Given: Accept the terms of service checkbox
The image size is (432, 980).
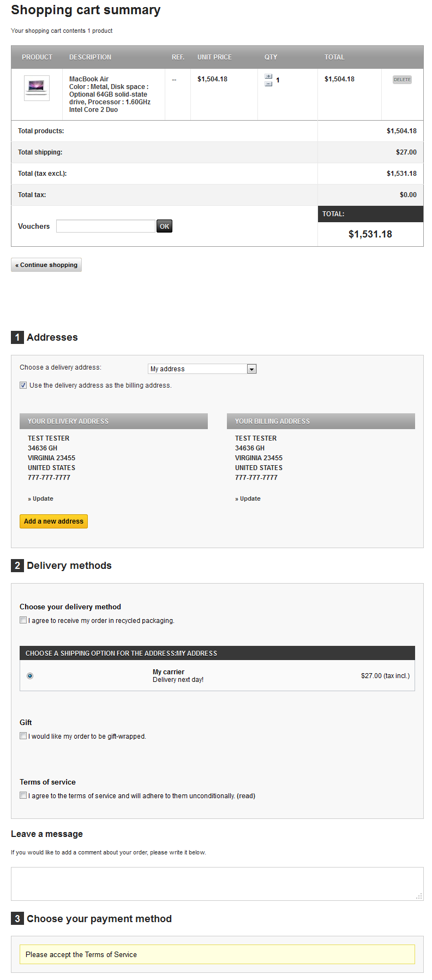Looking at the screenshot, I should pyautogui.click(x=23, y=795).
